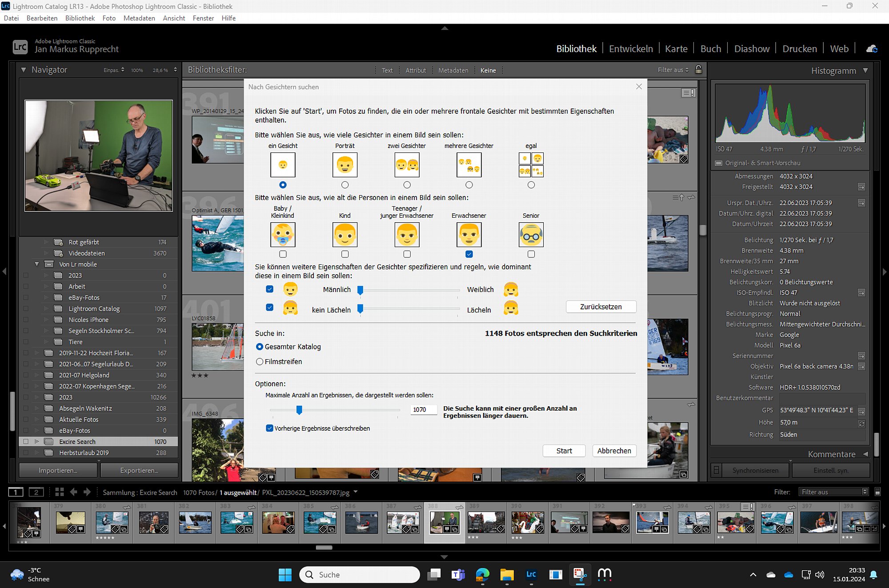The height and width of the screenshot is (588, 889).
Task: Click the Exportieren button
Action: tap(139, 470)
